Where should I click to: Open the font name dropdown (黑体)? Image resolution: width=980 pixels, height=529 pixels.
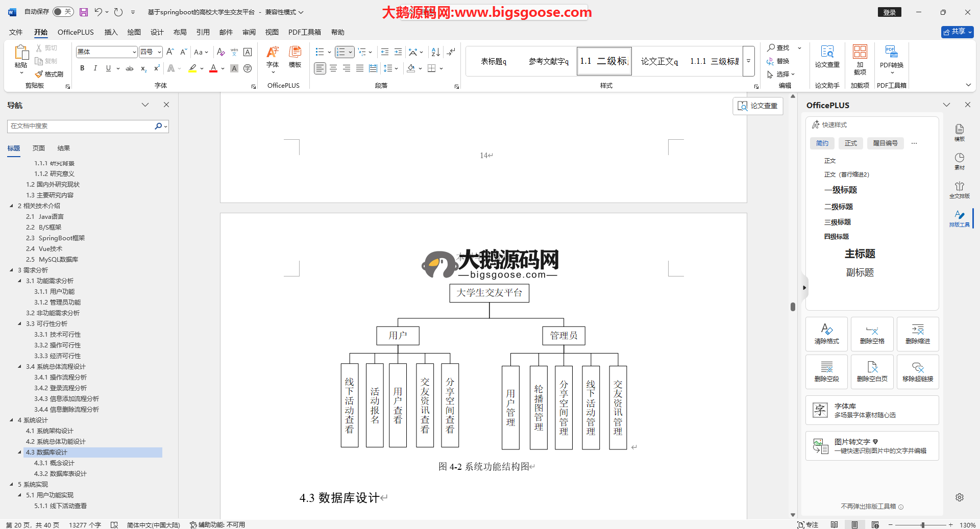point(134,52)
